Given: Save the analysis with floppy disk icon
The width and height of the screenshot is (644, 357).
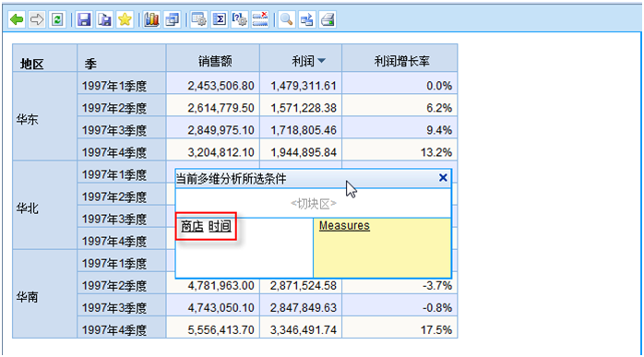Looking at the screenshot, I should [x=84, y=19].
